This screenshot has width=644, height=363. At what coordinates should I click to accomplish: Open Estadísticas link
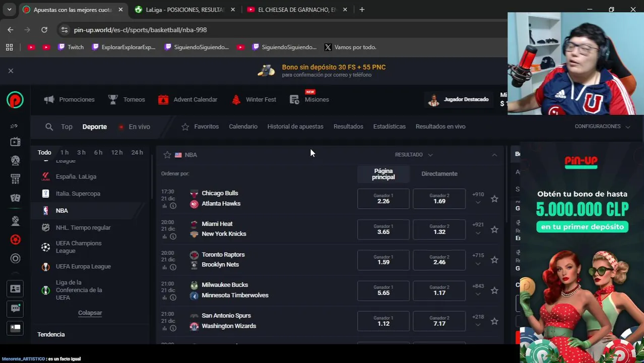pos(389,127)
